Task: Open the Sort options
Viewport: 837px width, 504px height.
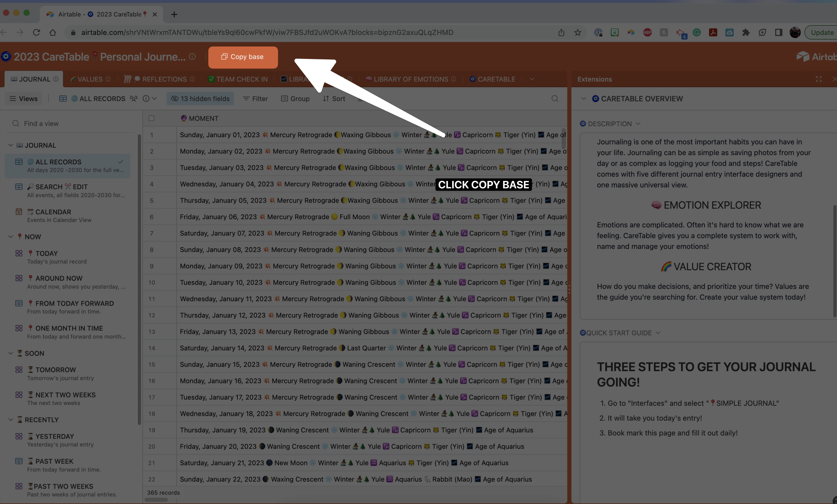Action: coord(334,99)
